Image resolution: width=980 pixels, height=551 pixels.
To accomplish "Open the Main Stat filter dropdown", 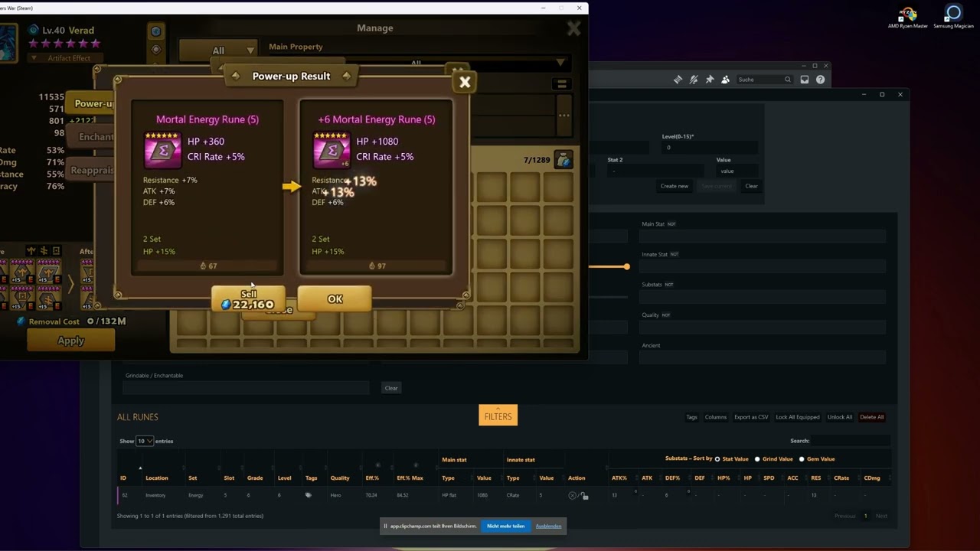I will pos(763,236).
